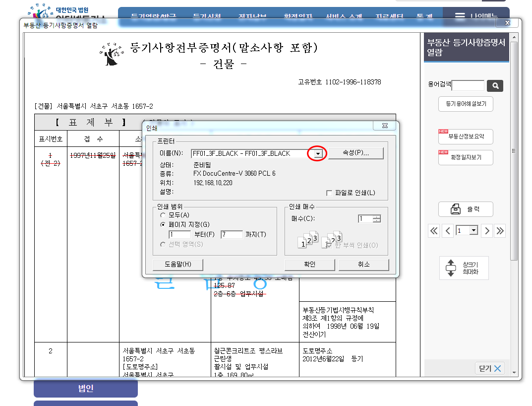Click the 속성(P)... properties button
Viewport: 532px width, 406px height.
point(355,153)
